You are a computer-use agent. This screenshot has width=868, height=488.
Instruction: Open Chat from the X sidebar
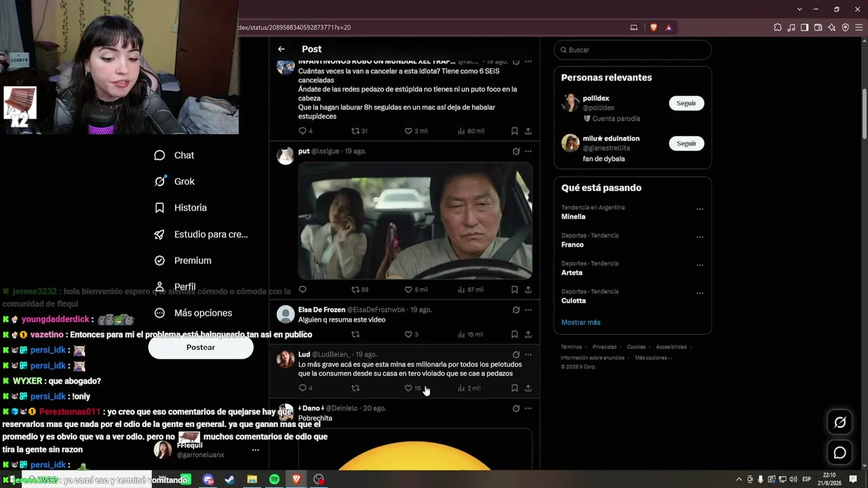[174, 155]
